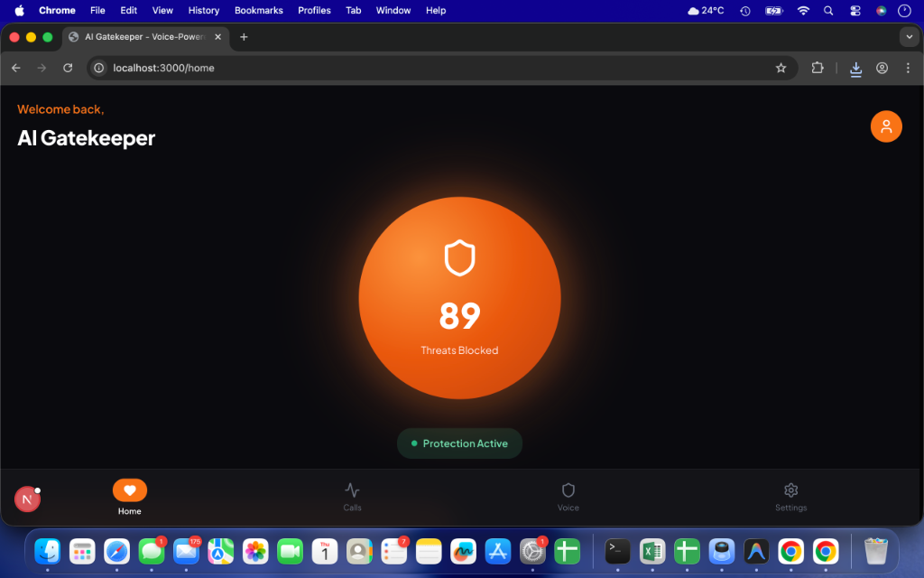Screen dimensions: 924x578
Task: Open the Bookmarks menu in the menu bar
Action: [258, 11]
